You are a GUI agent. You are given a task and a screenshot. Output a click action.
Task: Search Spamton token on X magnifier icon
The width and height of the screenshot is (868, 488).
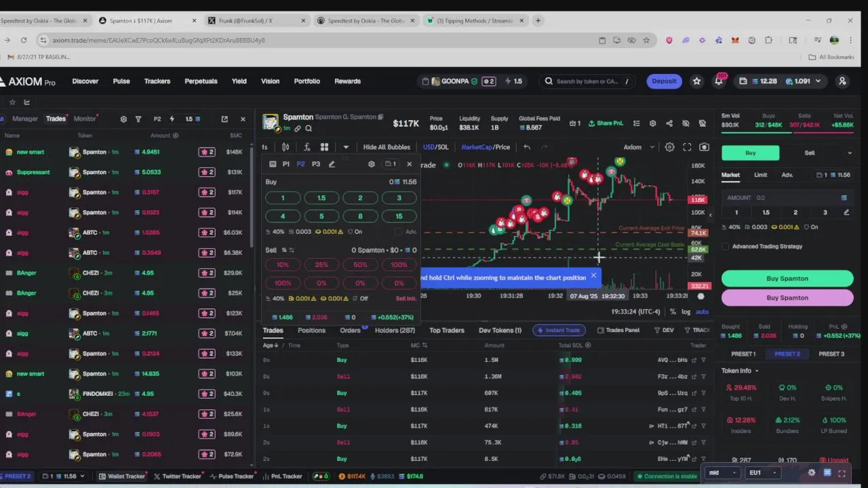pos(309,129)
